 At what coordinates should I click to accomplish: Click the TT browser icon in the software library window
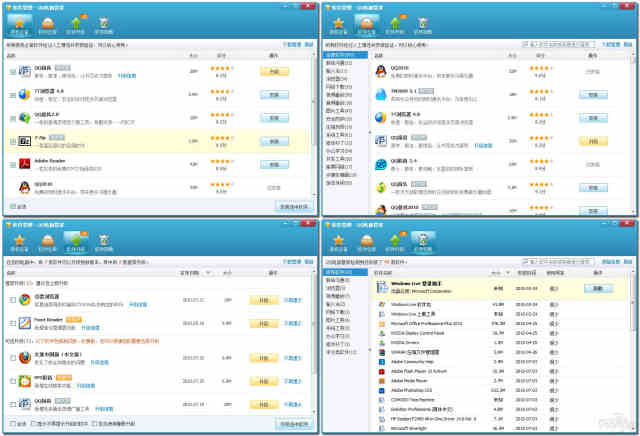point(381,118)
